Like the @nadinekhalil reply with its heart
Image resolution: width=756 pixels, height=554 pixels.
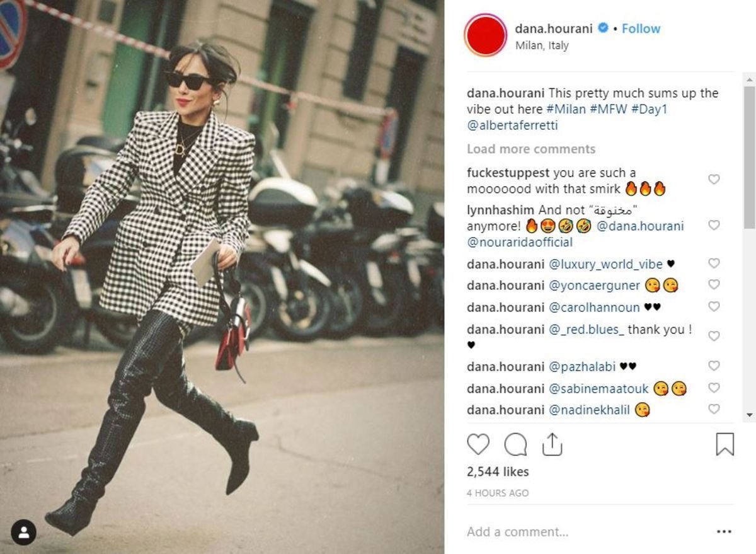[x=714, y=410]
